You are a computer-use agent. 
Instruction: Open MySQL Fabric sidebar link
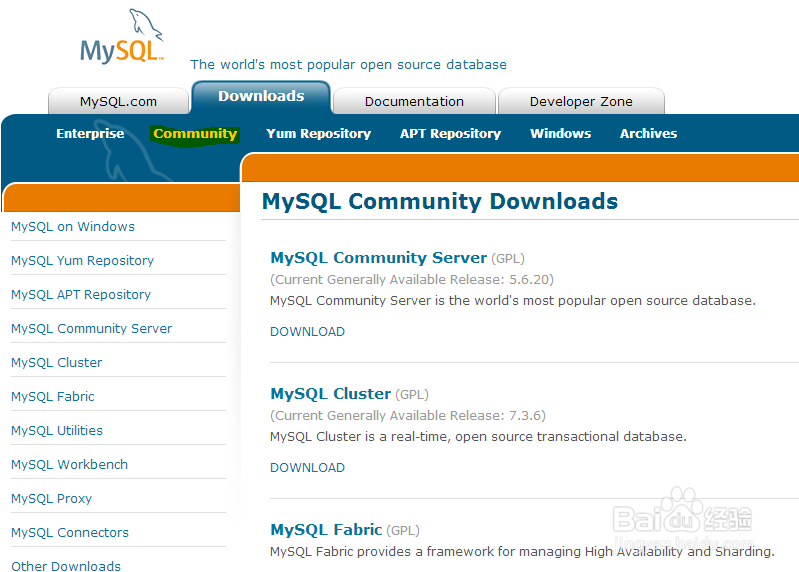(x=53, y=397)
